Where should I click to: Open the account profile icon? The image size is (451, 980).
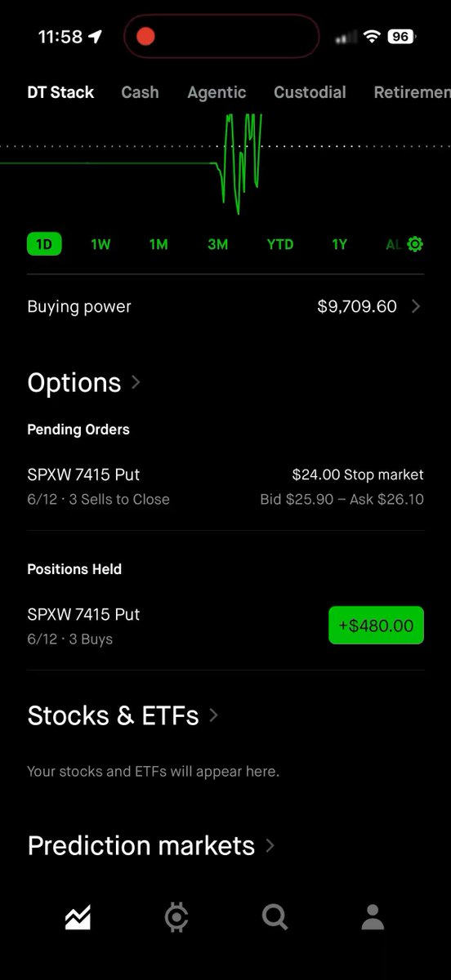[373, 917]
